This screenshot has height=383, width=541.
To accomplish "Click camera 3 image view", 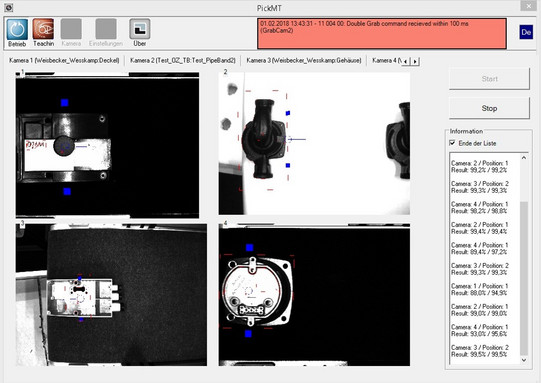I will (111, 295).
